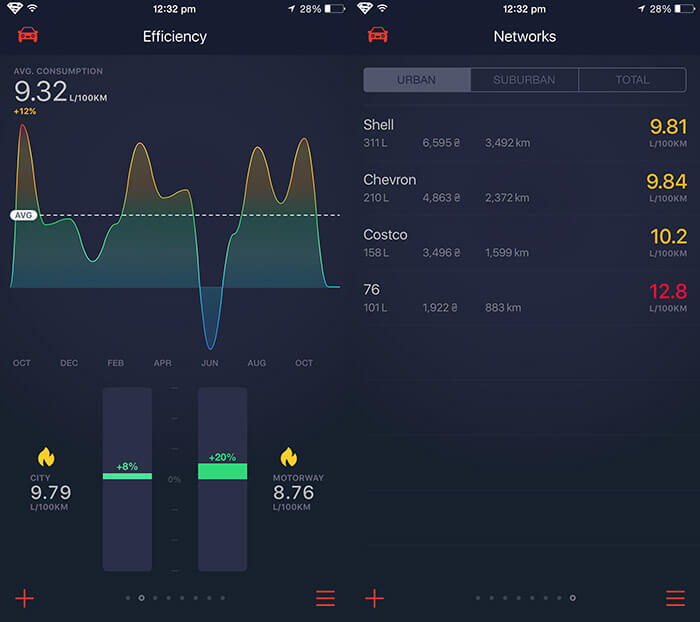Tap the red car icon on Efficiency screen
This screenshot has height=622, width=700.
(28, 36)
